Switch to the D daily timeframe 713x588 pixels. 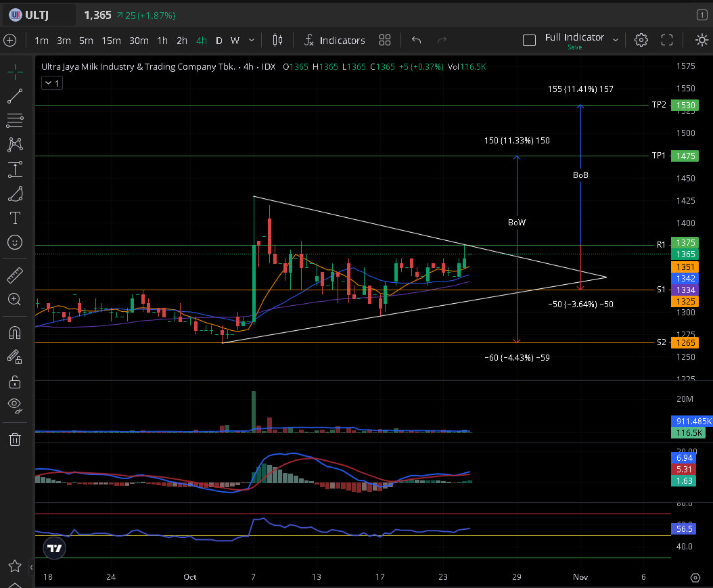pyautogui.click(x=218, y=41)
